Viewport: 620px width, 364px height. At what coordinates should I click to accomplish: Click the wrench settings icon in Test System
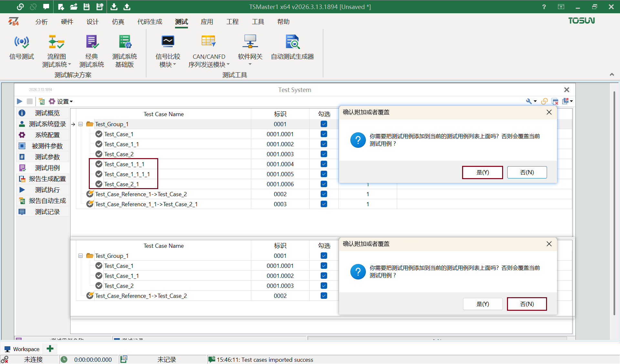[x=529, y=101]
